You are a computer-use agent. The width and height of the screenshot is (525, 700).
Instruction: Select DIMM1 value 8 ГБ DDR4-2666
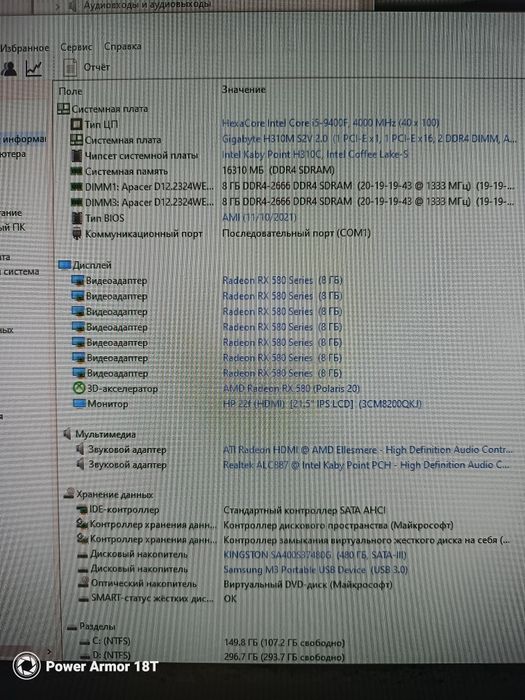point(370,186)
